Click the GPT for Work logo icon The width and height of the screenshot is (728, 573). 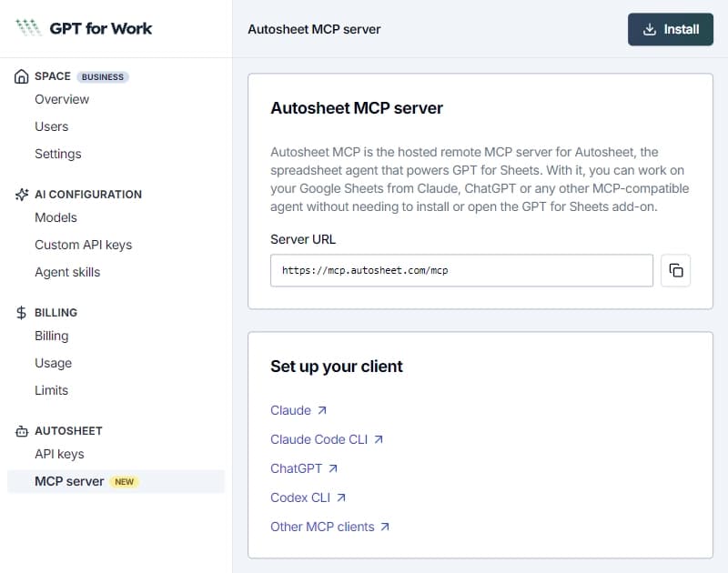tap(28, 28)
